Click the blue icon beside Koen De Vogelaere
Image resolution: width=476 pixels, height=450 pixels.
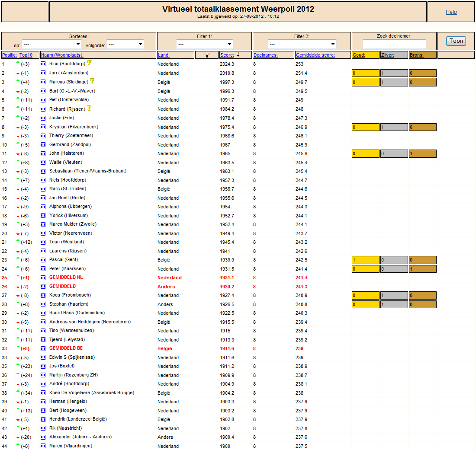tap(43, 393)
